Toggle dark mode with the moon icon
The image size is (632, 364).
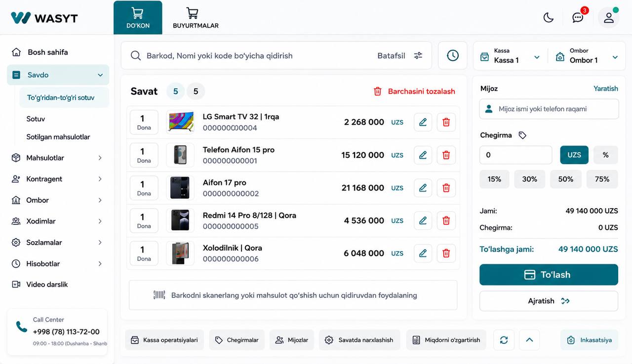click(x=549, y=18)
